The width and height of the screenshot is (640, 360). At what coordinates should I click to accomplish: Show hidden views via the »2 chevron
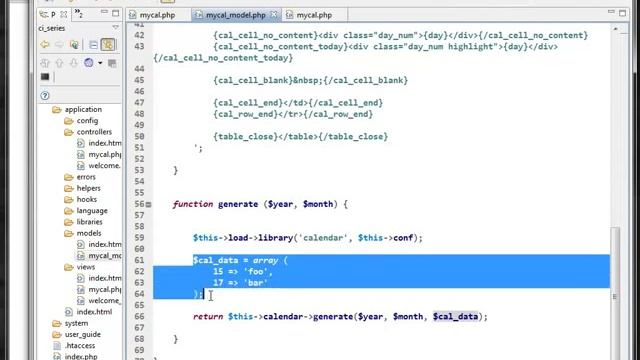pyautogui.click(x=79, y=14)
